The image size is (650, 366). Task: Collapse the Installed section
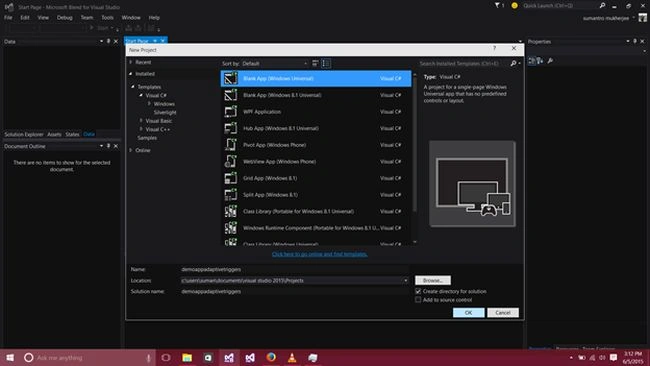click(131, 74)
